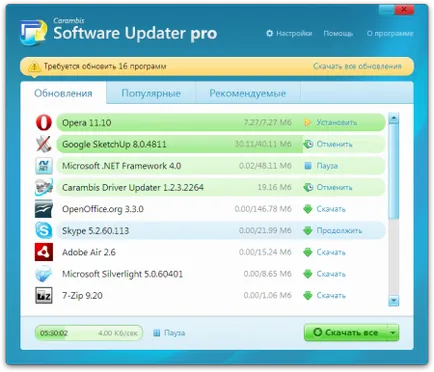
Task: Click the 0.00/146.78 Мб size value
Action: (x=263, y=209)
